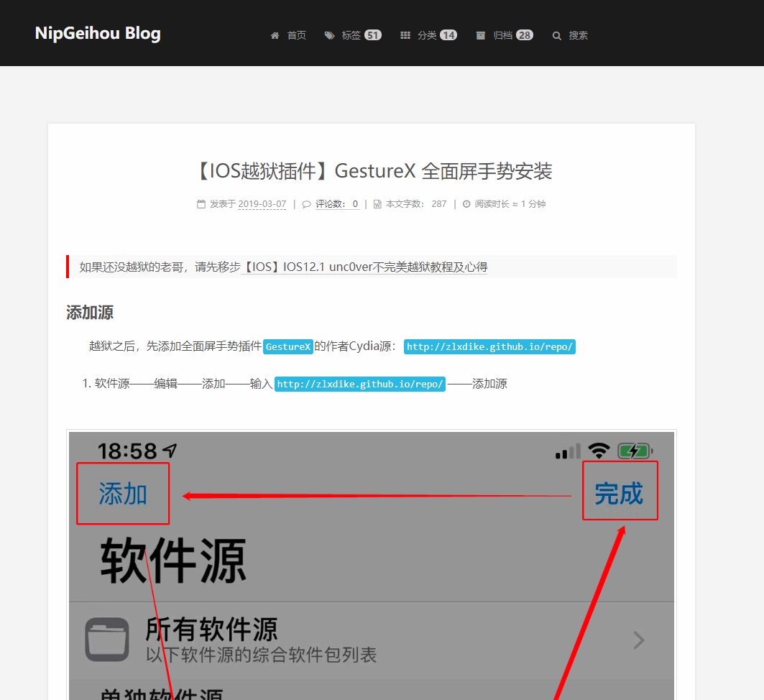
Task: Open the Cydia 软件源 tutorial image
Action: [x=372, y=565]
